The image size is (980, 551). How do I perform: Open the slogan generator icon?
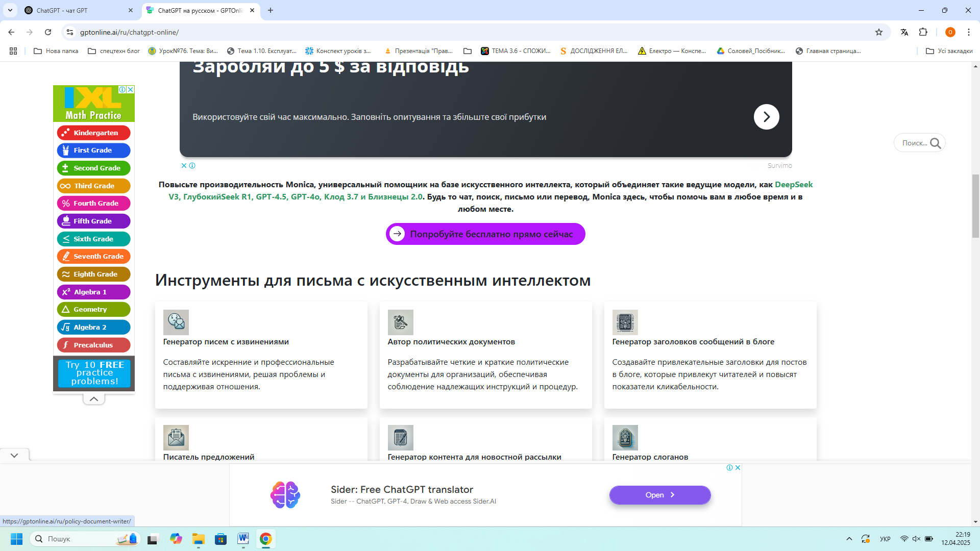[625, 438]
